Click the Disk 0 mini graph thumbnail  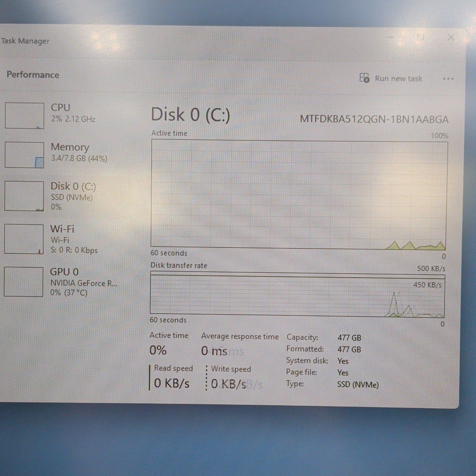click(24, 196)
